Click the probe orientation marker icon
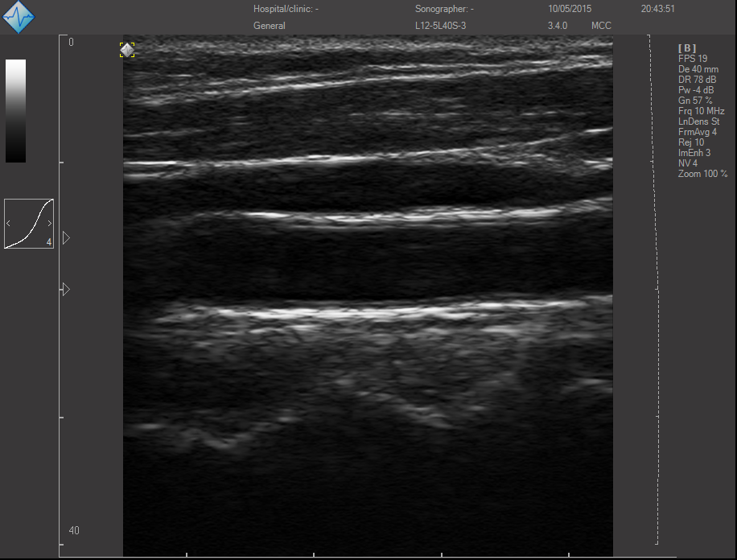Screen dimensions: 737x560 127,50
